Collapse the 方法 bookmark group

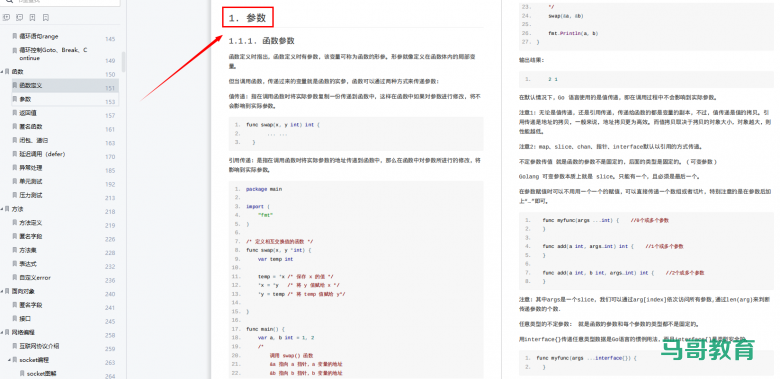pyautogui.click(x=2, y=209)
